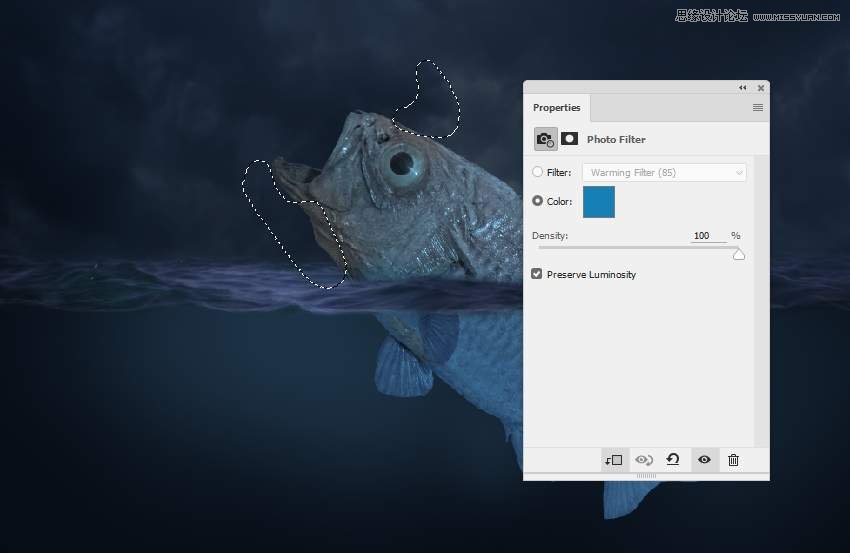Click the Density slider handle

pyautogui.click(x=739, y=254)
